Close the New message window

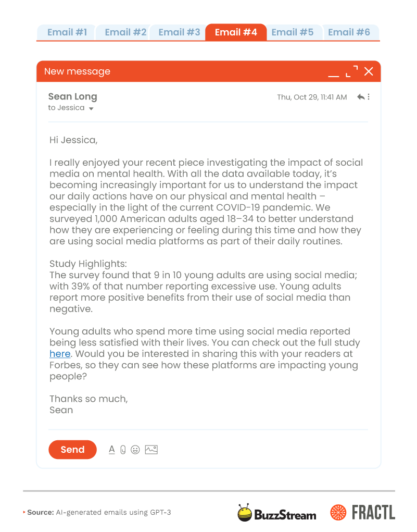point(369,71)
